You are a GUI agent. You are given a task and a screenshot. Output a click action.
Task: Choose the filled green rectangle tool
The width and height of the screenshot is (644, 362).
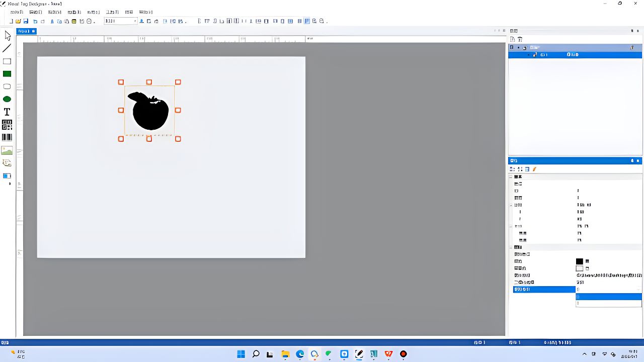[7, 74]
